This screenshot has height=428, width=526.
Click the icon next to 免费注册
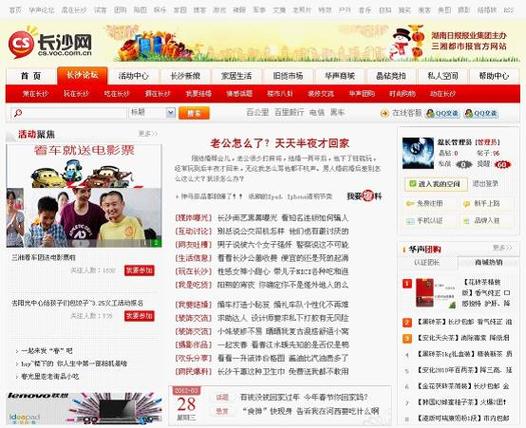coord(409,204)
